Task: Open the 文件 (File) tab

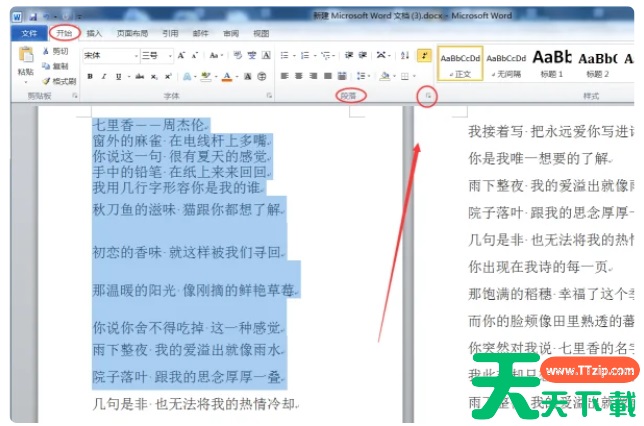Action: coord(29,33)
